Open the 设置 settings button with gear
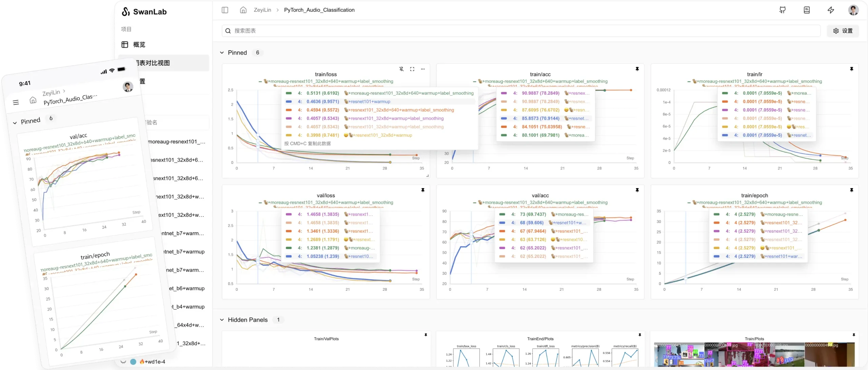The width and height of the screenshot is (868, 370). coord(843,31)
